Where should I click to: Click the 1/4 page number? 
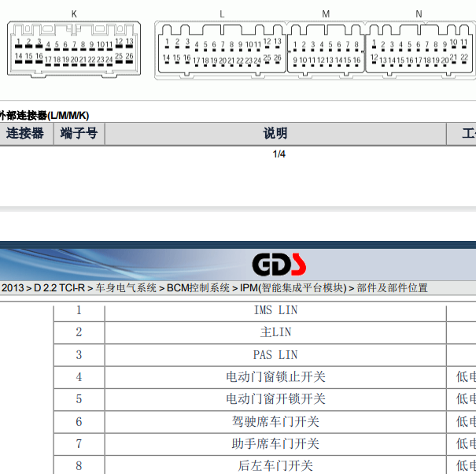point(279,154)
